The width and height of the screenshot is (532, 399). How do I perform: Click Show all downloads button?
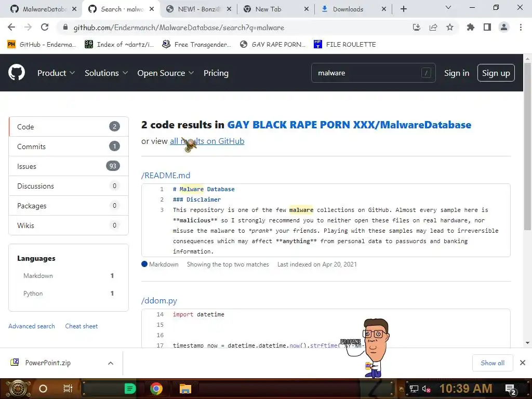[493, 363]
